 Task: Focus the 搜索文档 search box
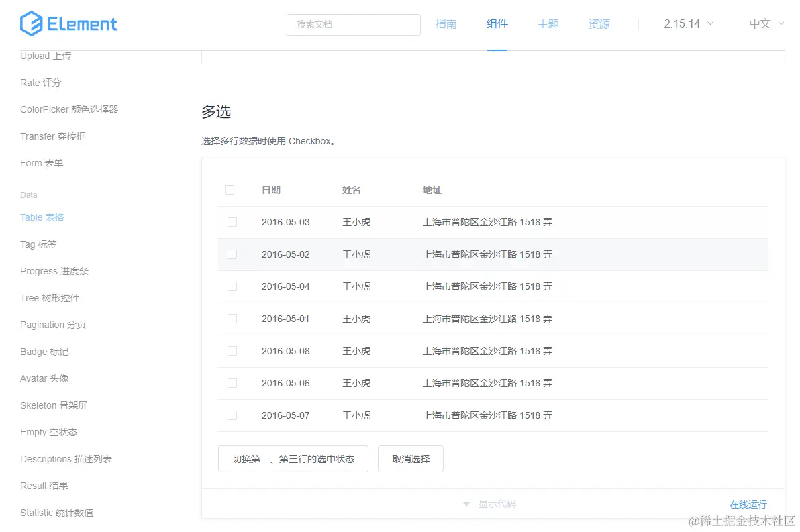click(x=354, y=24)
